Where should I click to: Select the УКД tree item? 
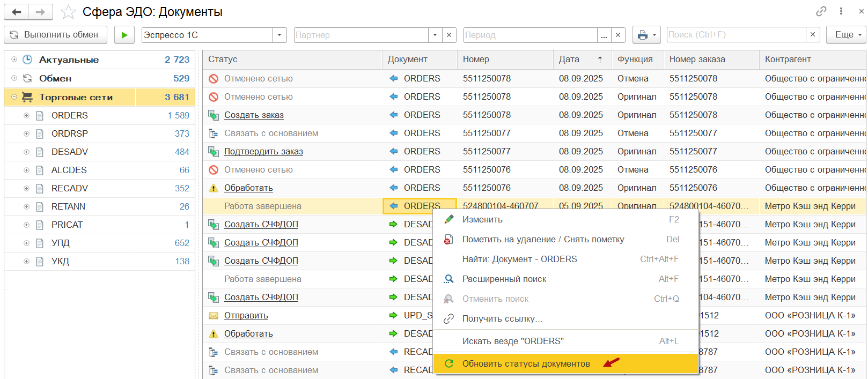tap(100, 261)
